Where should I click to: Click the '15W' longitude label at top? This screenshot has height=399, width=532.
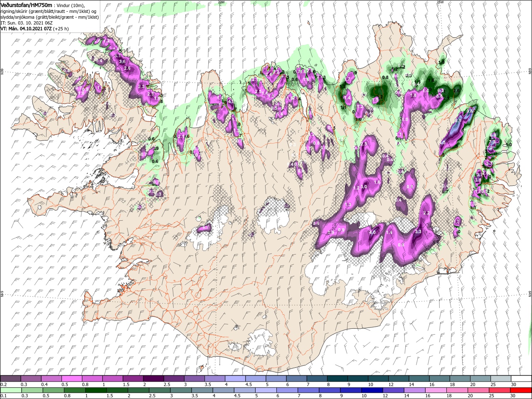(x=440, y=2)
